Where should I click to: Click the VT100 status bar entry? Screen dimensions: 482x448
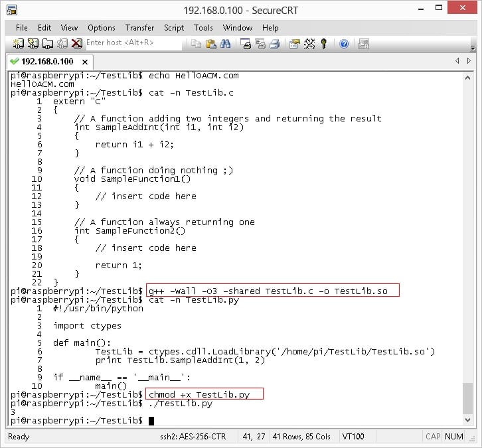pos(353,437)
